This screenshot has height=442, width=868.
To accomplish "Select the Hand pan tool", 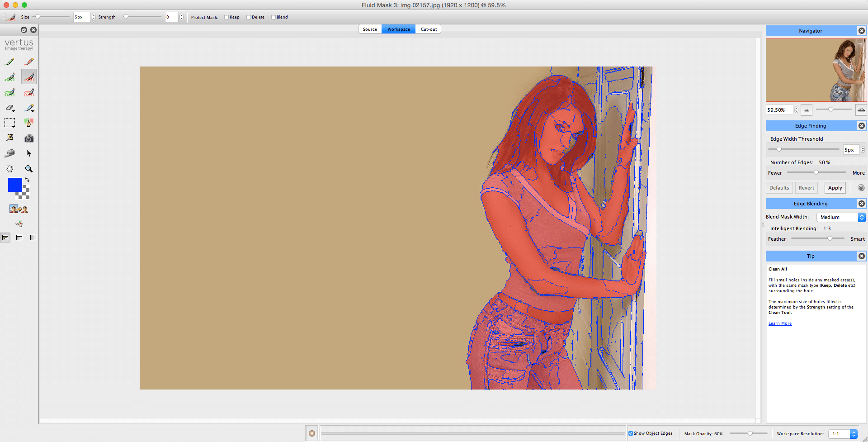I will pyautogui.click(x=9, y=169).
